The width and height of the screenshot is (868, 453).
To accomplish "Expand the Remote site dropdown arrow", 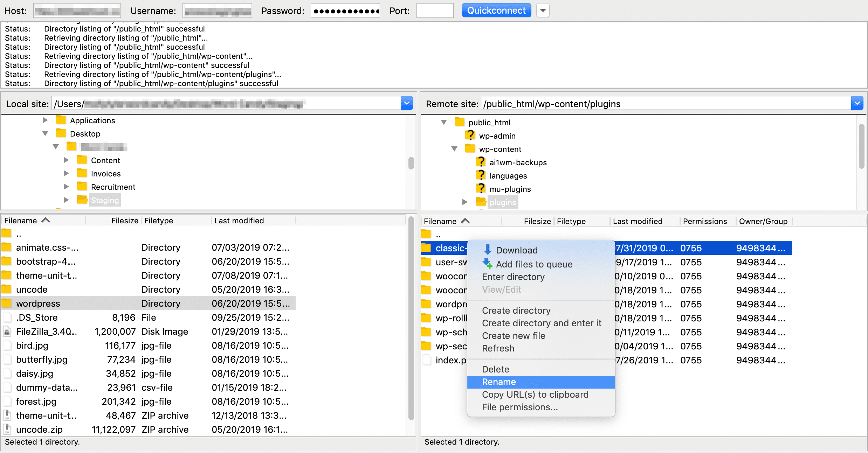I will point(857,104).
